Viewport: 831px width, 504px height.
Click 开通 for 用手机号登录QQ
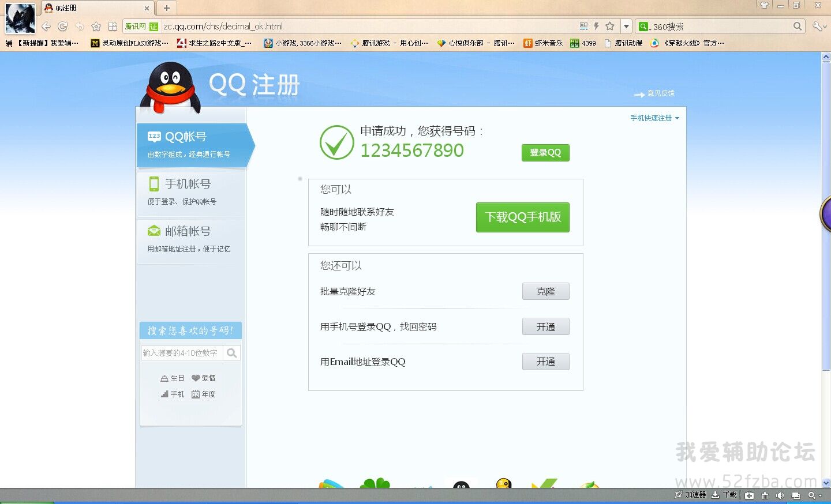(x=546, y=326)
